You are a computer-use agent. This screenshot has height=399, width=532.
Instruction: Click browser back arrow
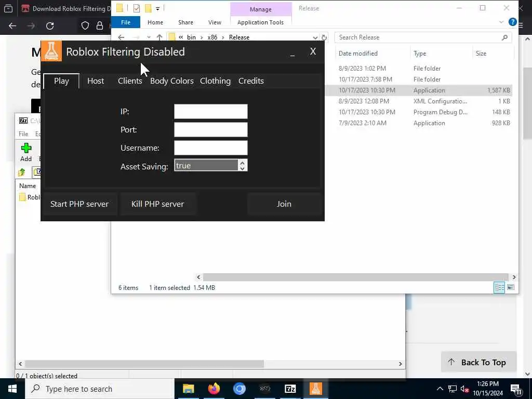tap(12, 26)
